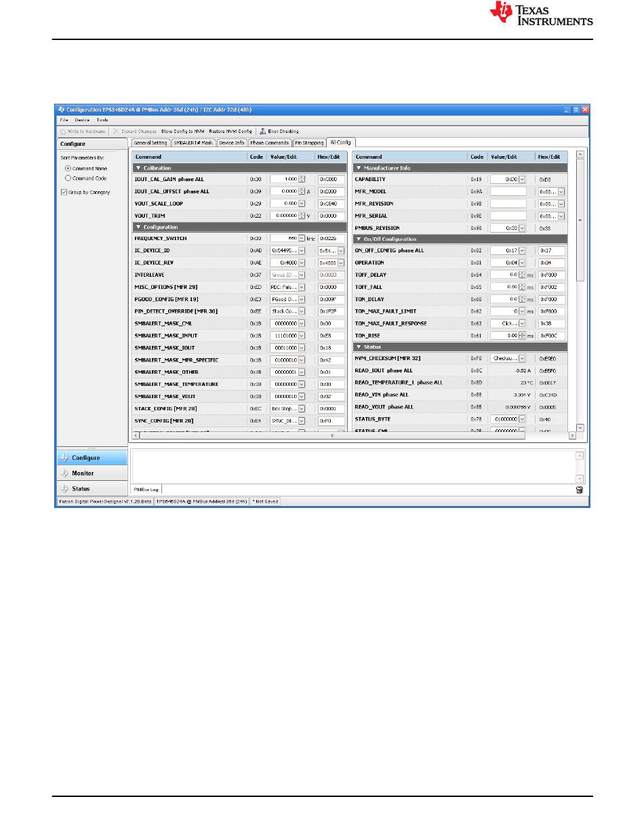Click the MFR_MODEL value input field
This screenshot has height=839, width=644.
(x=508, y=192)
